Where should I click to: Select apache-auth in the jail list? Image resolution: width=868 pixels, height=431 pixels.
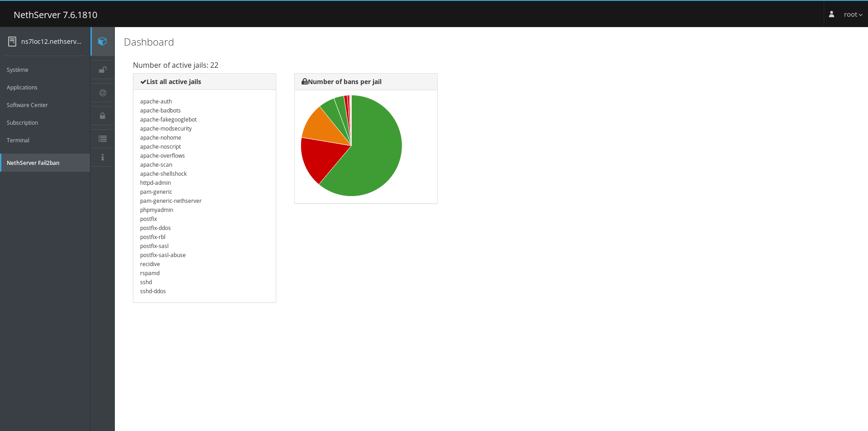point(156,102)
